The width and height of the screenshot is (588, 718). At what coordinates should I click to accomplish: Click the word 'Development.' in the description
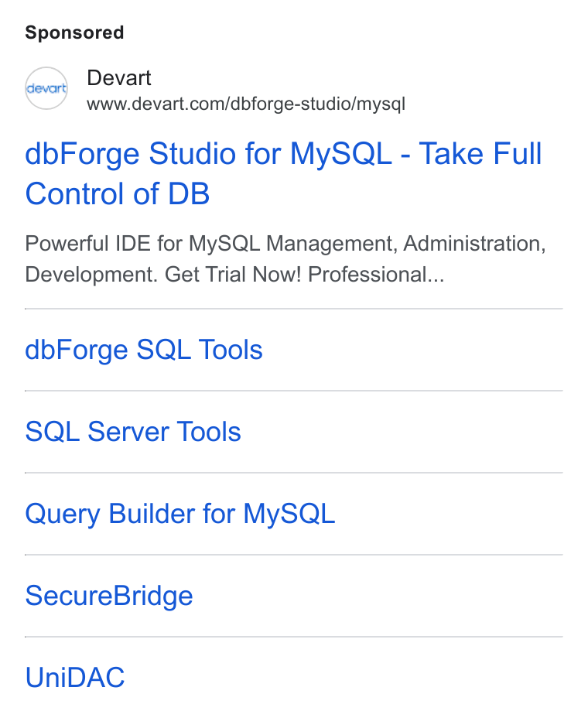pyautogui.click(x=91, y=275)
